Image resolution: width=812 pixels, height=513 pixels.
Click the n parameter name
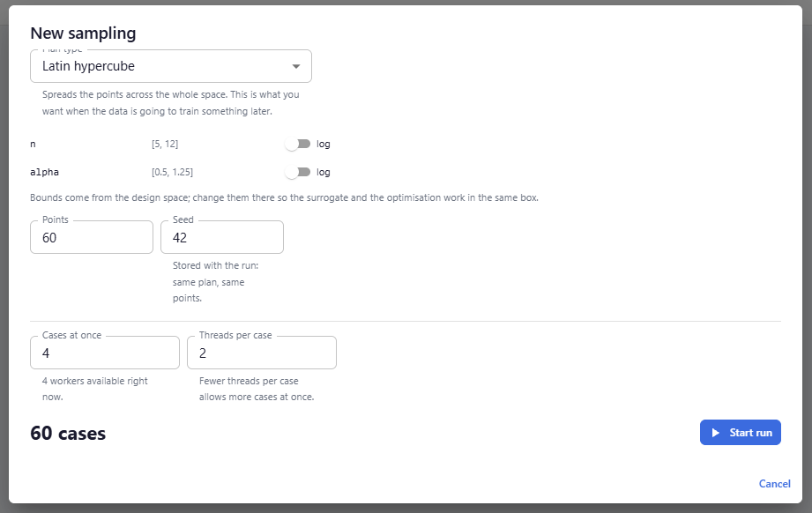[34, 144]
